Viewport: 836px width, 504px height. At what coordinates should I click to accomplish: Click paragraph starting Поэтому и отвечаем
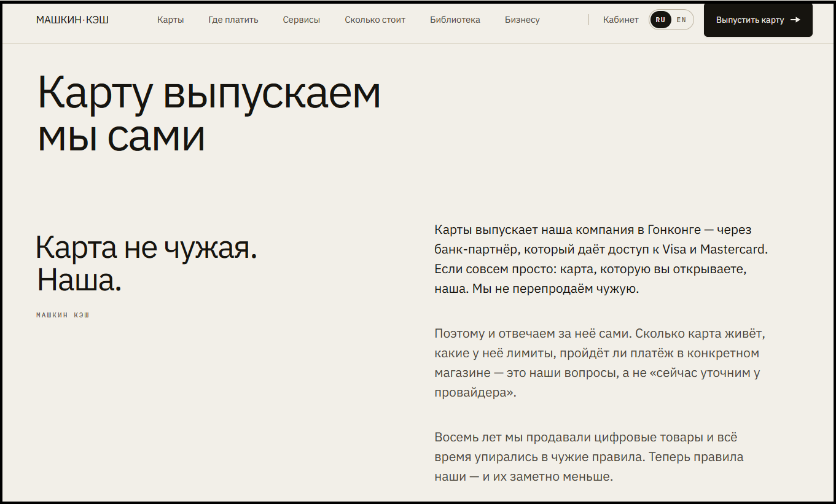pos(600,363)
